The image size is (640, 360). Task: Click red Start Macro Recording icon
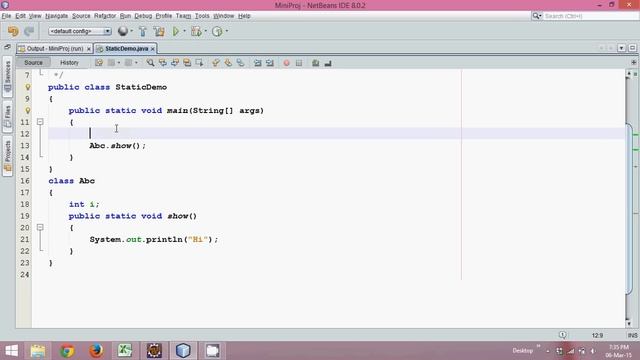tap(287, 63)
